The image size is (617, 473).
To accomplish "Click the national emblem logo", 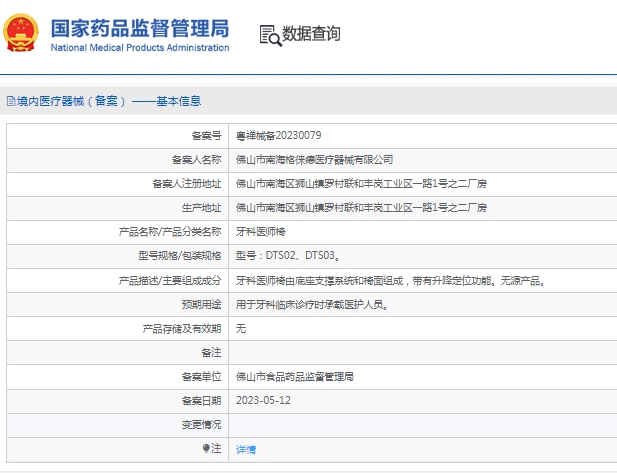I will coord(20,33).
